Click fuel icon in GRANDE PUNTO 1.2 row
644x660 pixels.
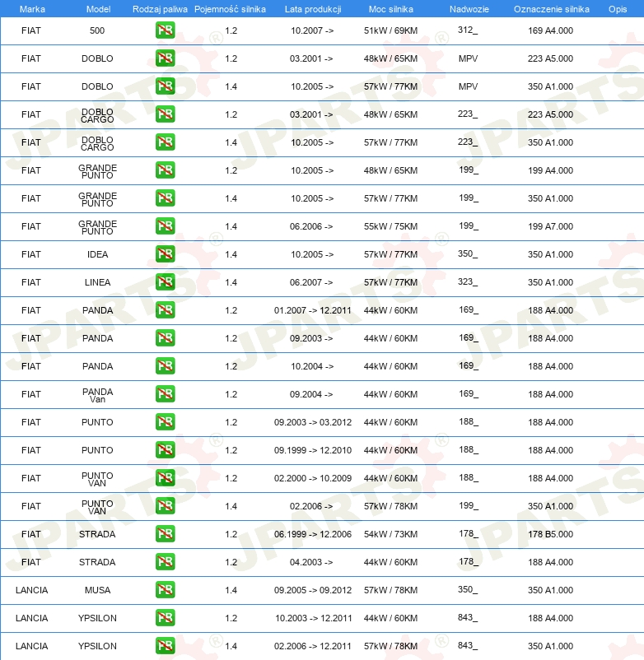click(x=165, y=170)
